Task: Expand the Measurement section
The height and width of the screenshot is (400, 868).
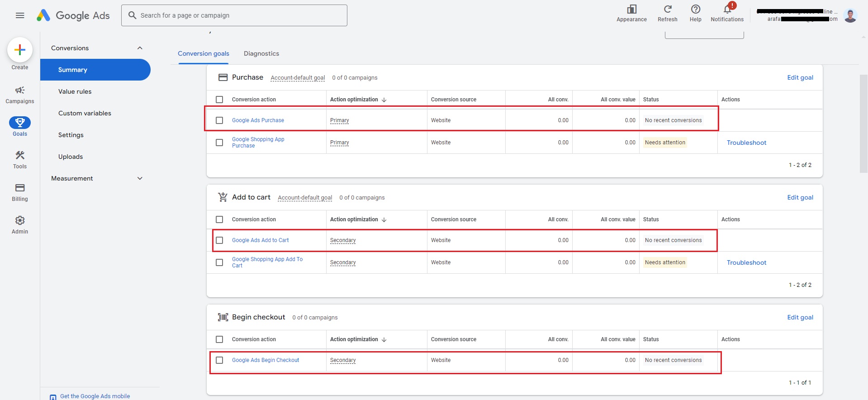Action: tap(140, 178)
